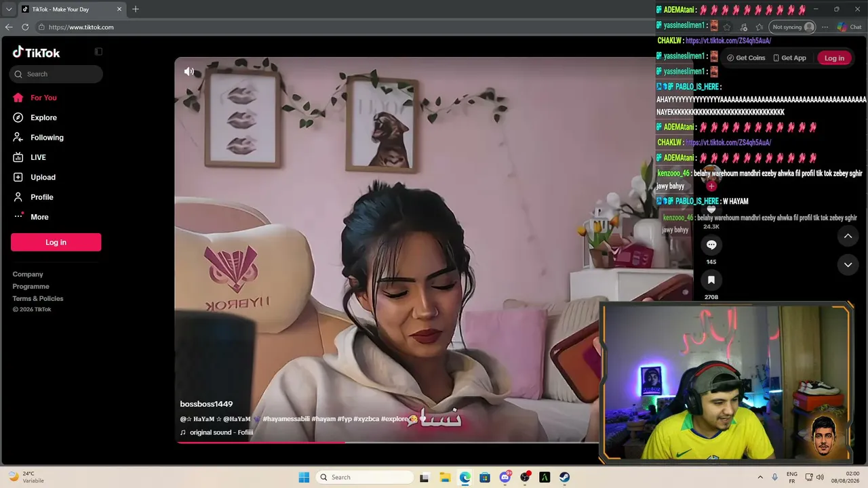
Task: Open File Explorer from taskbar
Action: pyautogui.click(x=445, y=477)
